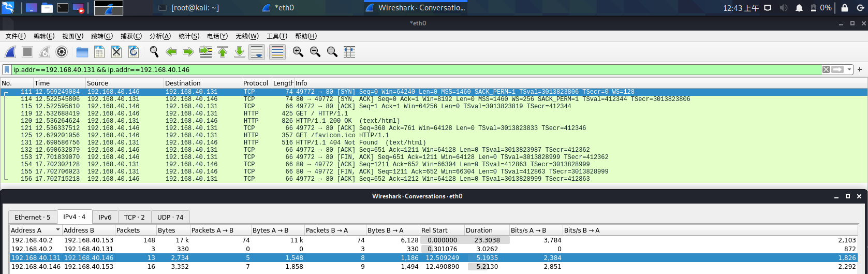Switch to *eth0 taskbar window
Screen dimensions: 868x274
278,8
